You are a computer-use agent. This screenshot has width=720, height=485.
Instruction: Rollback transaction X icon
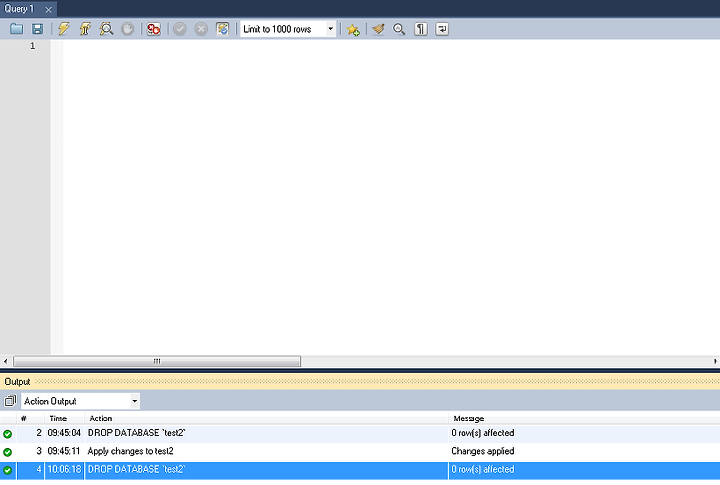pos(201,29)
